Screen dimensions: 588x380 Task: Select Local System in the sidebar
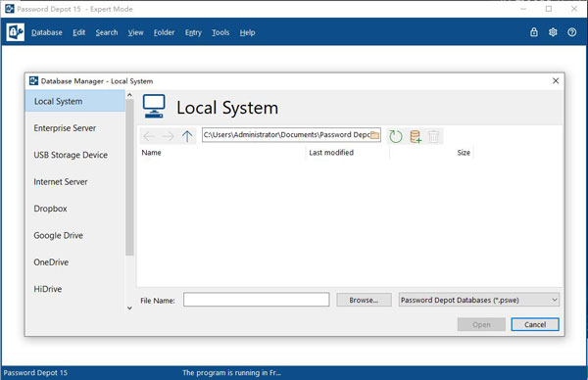tap(75, 101)
